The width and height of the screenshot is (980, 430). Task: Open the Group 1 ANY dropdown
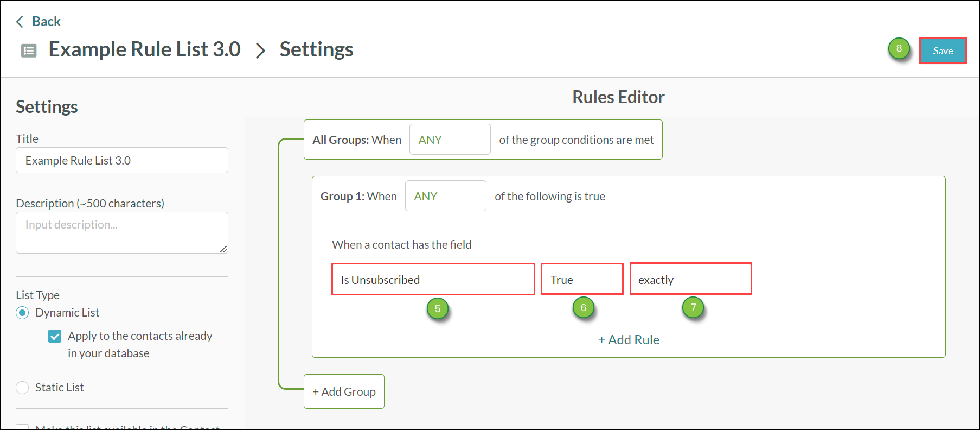pos(446,196)
